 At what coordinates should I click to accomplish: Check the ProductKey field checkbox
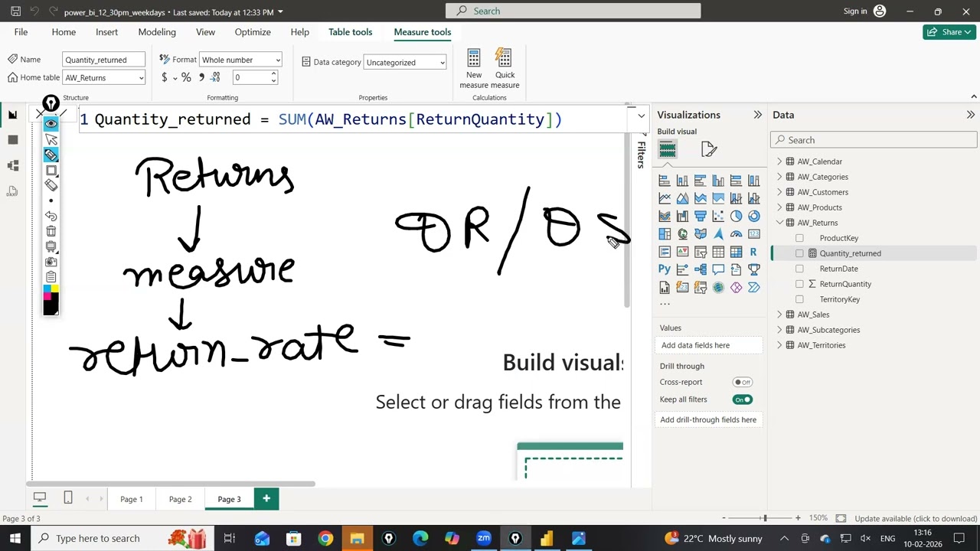799,238
